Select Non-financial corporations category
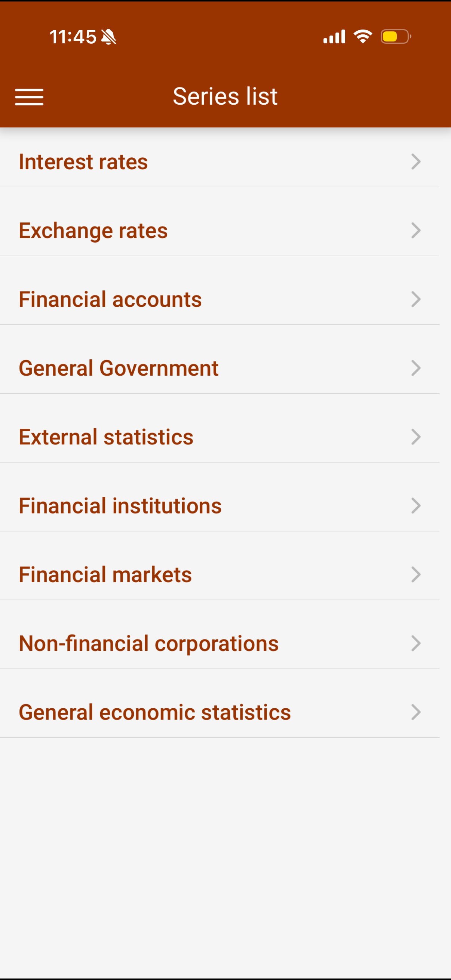The height and width of the screenshot is (980, 451). point(149,644)
